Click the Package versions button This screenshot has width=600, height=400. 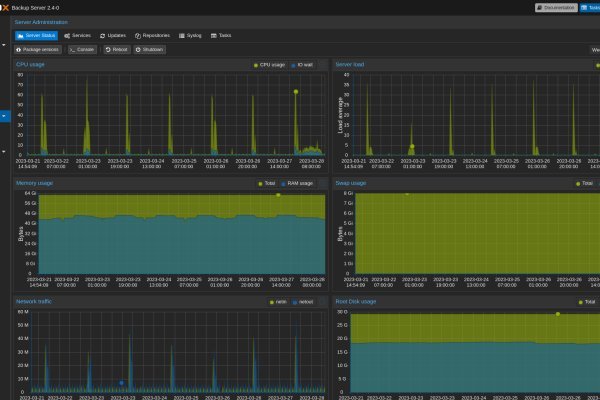38,50
